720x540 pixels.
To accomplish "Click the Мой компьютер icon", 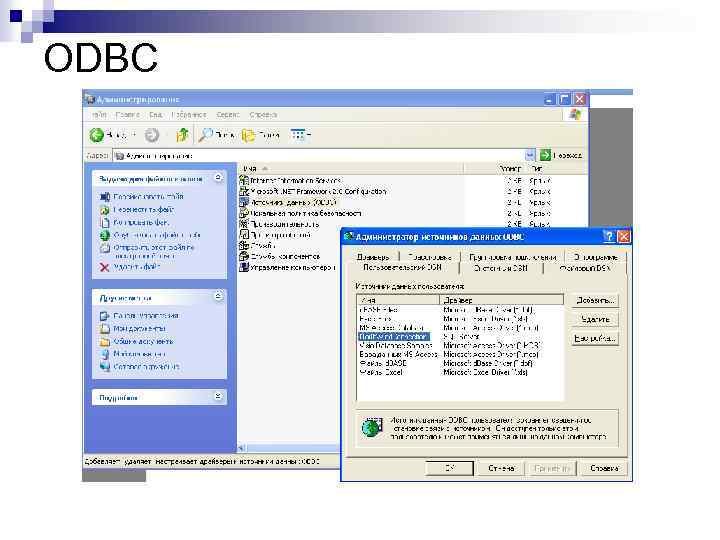I will tap(105, 354).
